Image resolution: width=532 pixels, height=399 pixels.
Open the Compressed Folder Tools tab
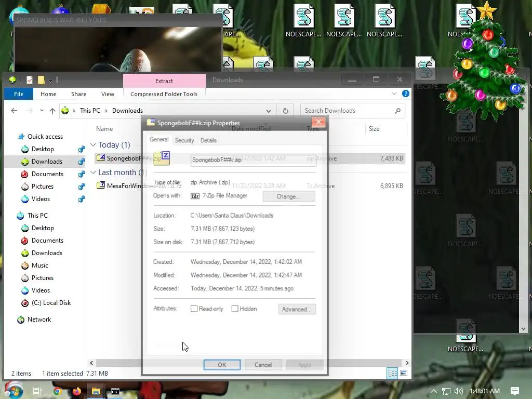click(164, 94)
